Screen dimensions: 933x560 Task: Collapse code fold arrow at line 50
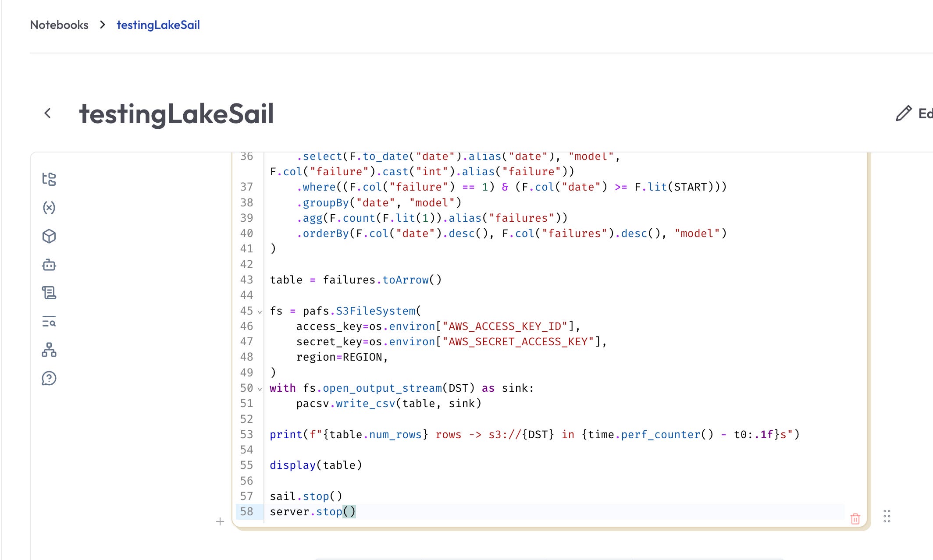click(x=260, y=389)
